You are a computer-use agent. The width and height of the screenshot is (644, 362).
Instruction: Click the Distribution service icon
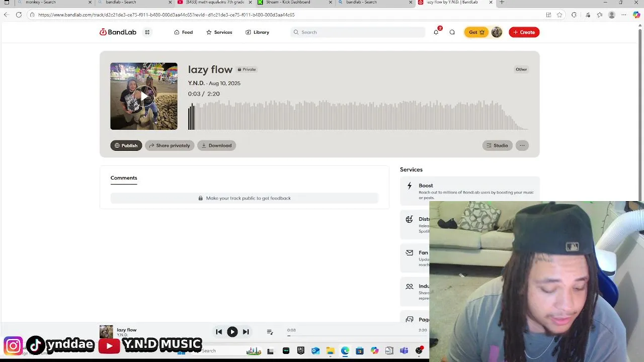point(410,219)
